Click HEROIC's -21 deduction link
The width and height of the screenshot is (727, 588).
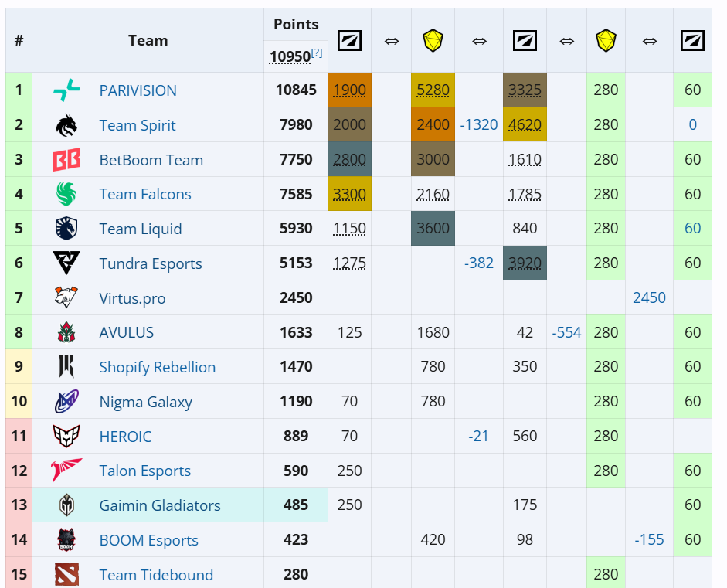click(x=478, y=436)
